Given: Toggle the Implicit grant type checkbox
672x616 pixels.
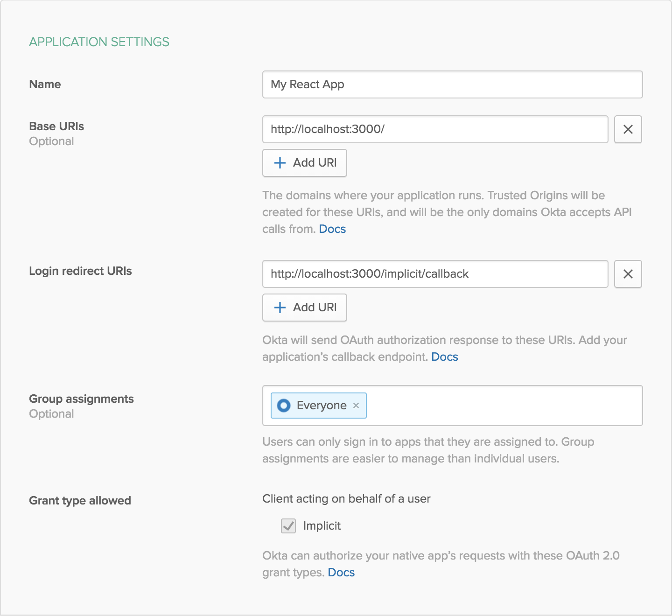Looking at the screenshot, I should click(288, 526).
